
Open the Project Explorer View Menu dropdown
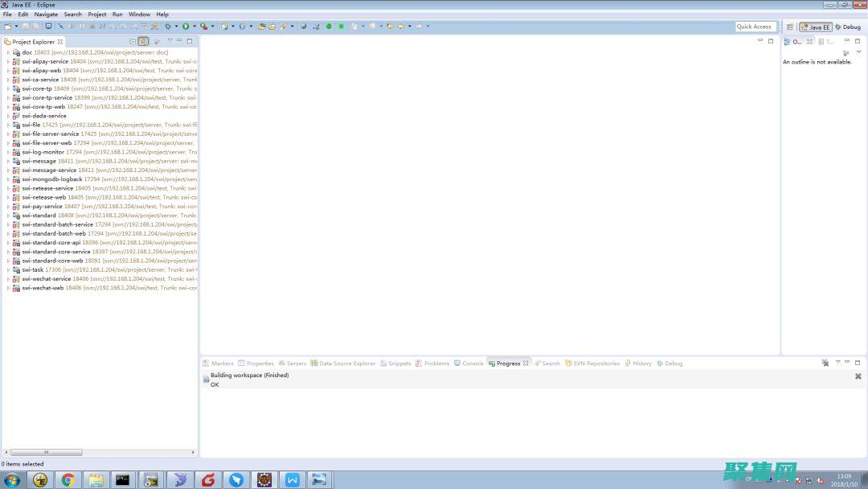(170, 41)
